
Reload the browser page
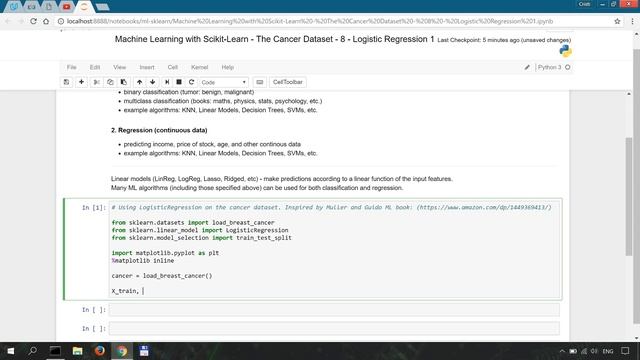pyautogui.click(x=33, y=21)
